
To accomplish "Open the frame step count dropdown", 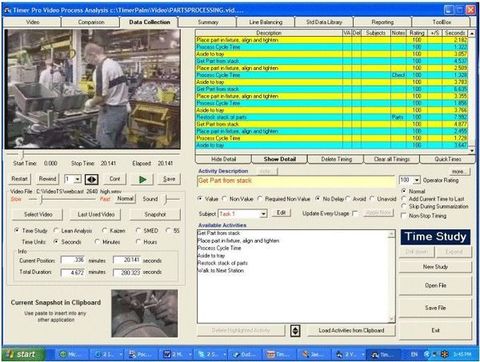I will (77, 179).
